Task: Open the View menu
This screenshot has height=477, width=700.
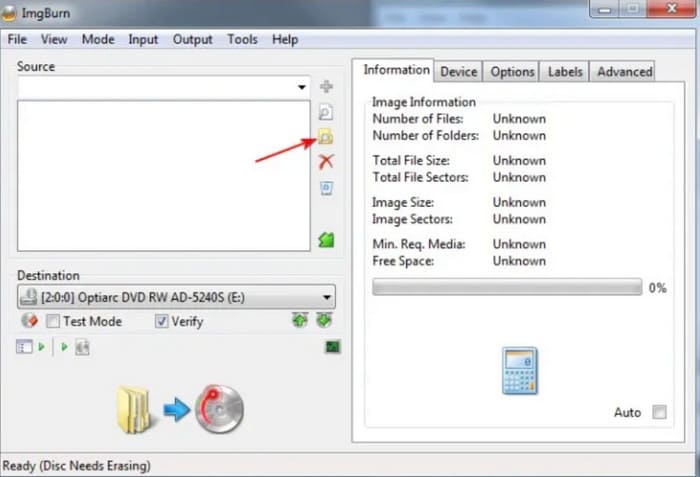Action: pyautogui.click(x=54, y=39)
